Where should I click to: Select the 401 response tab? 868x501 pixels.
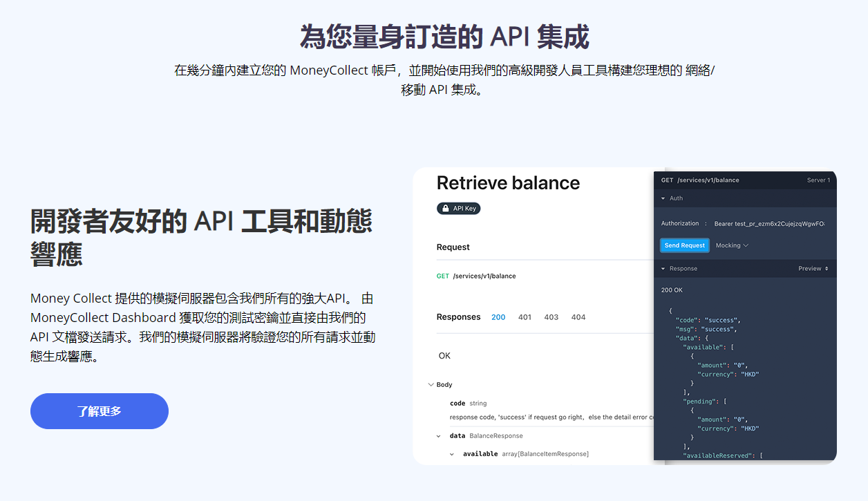(x=525, y=317)
